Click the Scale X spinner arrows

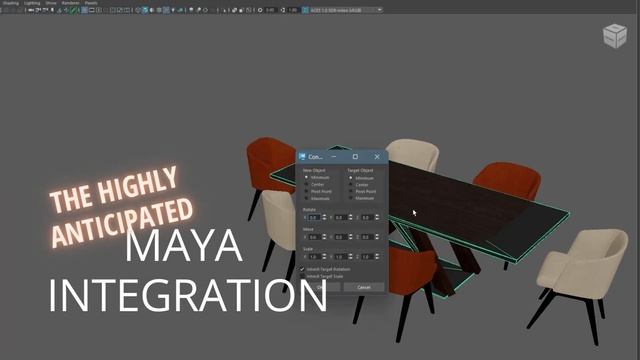tap(324, 256)
